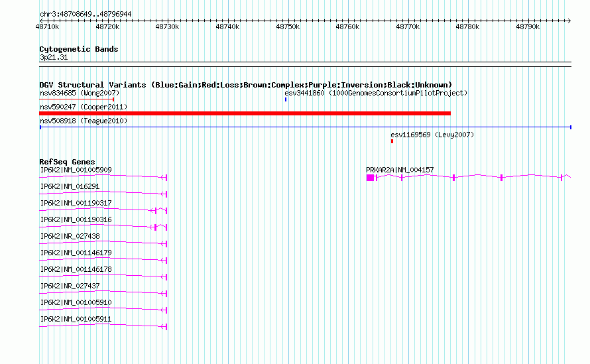Click the 48740k ruler tick label

pyautogui.click(x=227, y=27)
